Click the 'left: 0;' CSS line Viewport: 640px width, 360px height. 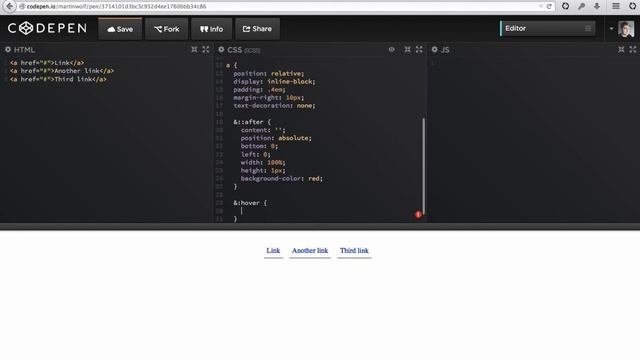(x=256, y=154)
